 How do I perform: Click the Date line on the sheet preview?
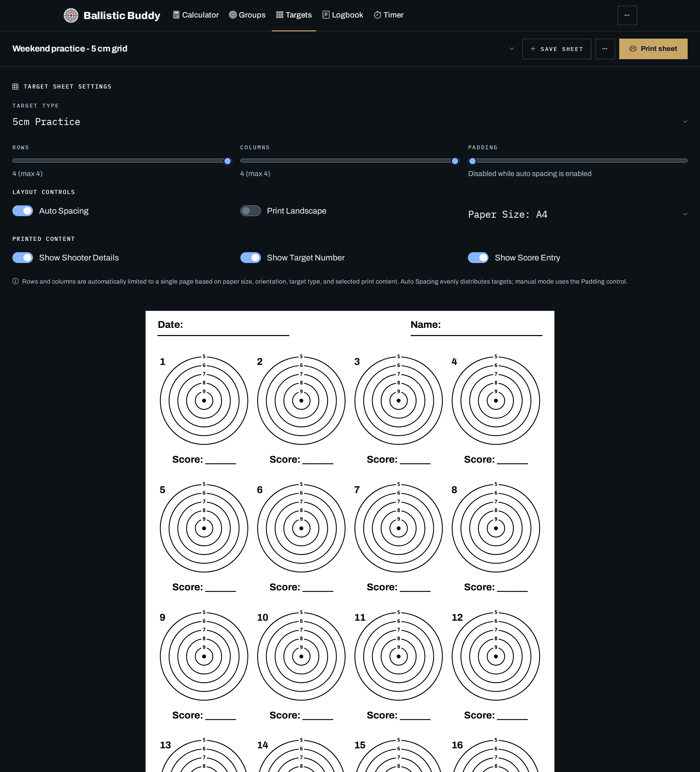[x=223, y=336]
